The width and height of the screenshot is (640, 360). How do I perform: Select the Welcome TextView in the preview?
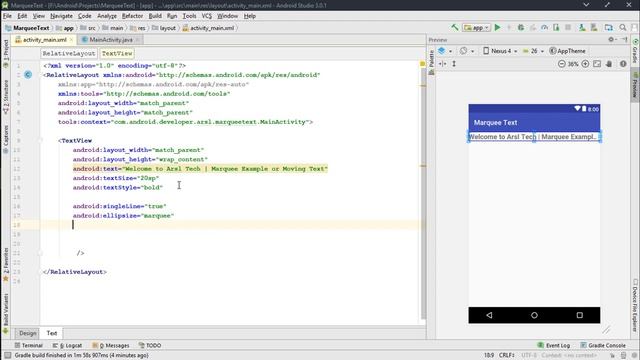534,137
